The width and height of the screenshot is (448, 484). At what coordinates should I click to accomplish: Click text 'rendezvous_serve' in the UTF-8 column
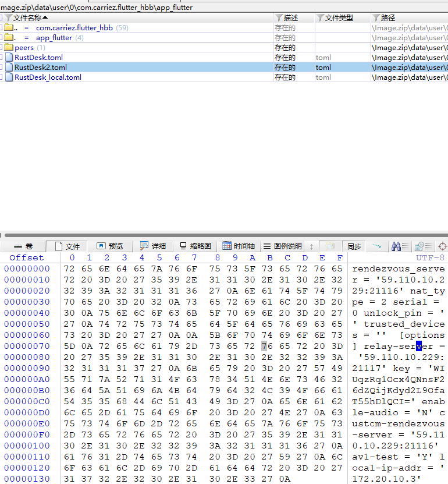[x=399, y=269]
